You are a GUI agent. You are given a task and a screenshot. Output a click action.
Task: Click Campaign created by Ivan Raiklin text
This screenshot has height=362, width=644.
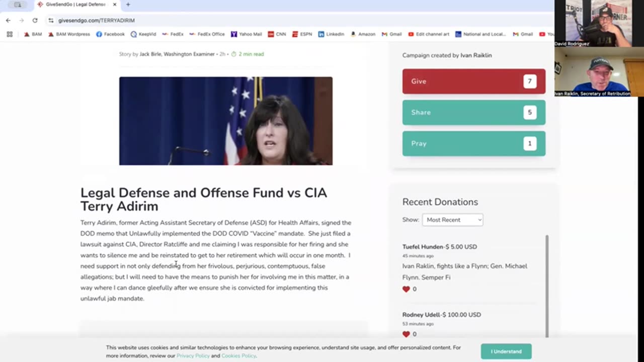point(447,55)
